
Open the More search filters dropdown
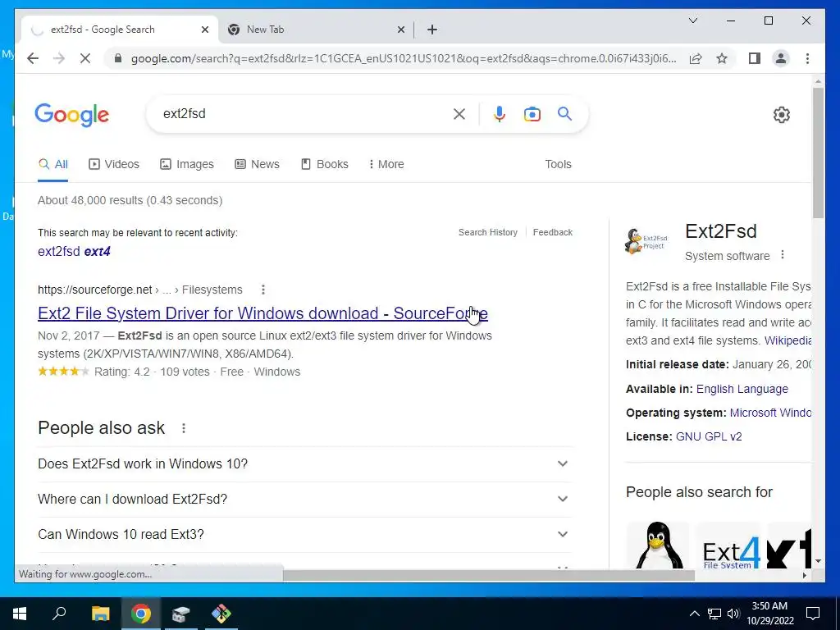coord(386,164)
